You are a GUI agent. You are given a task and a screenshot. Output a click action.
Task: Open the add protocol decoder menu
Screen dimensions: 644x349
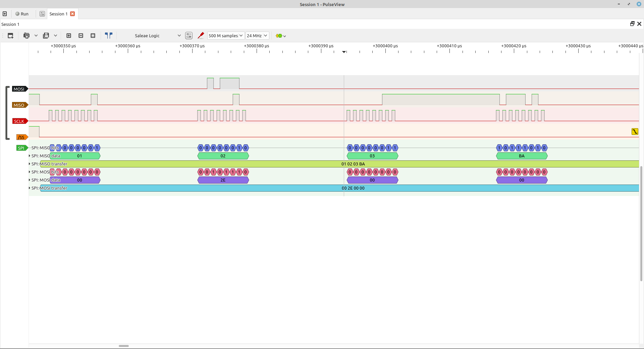280,36
